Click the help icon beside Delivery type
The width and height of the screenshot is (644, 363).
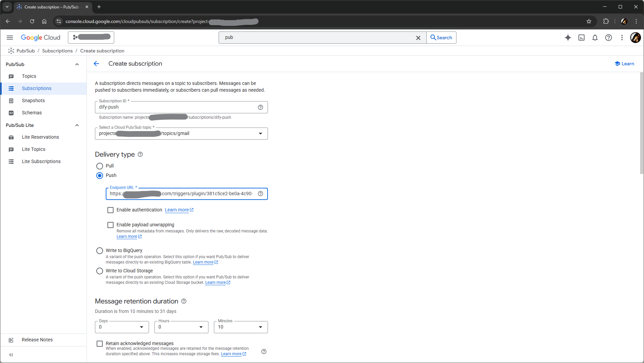point(140,154)
